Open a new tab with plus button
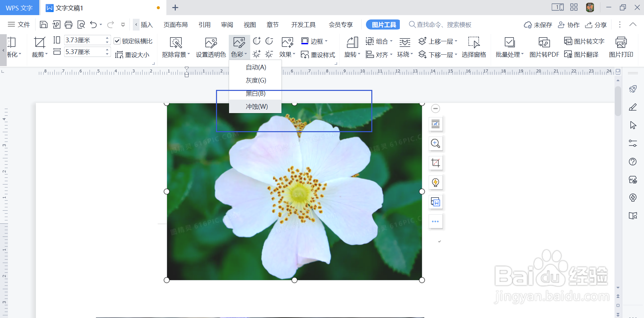The width and height of the screenshot is (644, 318). 175,7
